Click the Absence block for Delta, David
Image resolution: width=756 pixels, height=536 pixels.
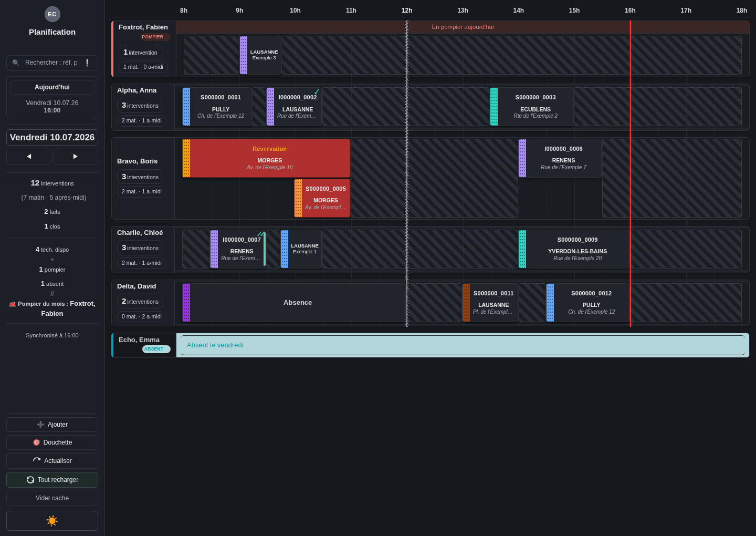294,303
